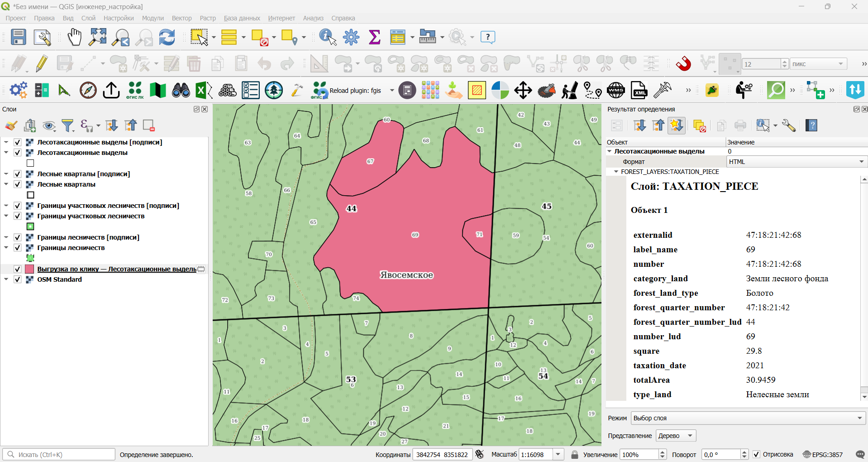Open Layer Styling panel brush icon

click(x=11, y=125)
